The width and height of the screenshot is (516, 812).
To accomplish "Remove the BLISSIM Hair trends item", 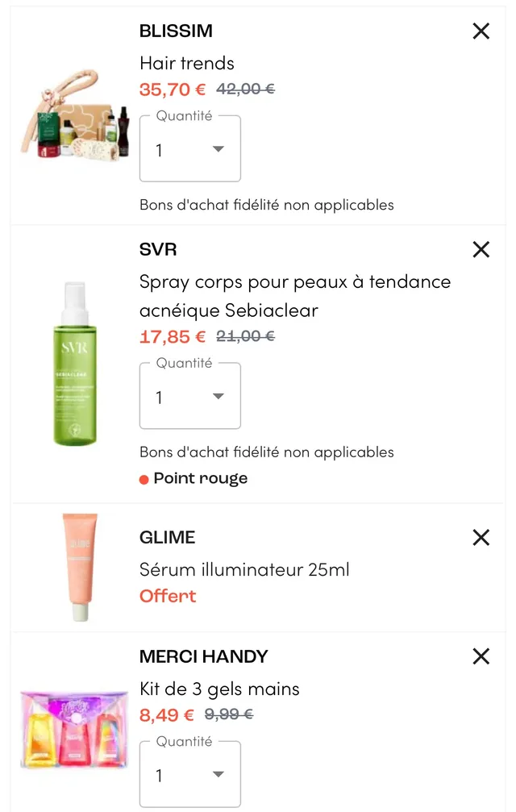I will point(481,31).
